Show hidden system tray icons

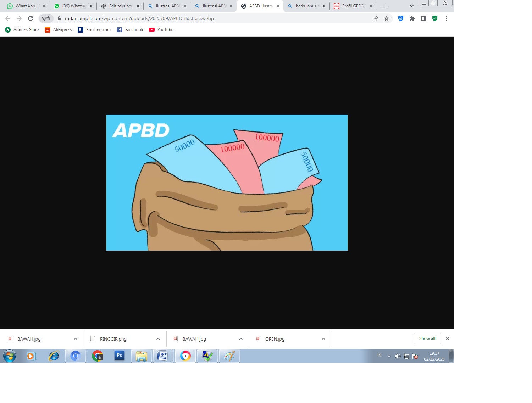389,356
